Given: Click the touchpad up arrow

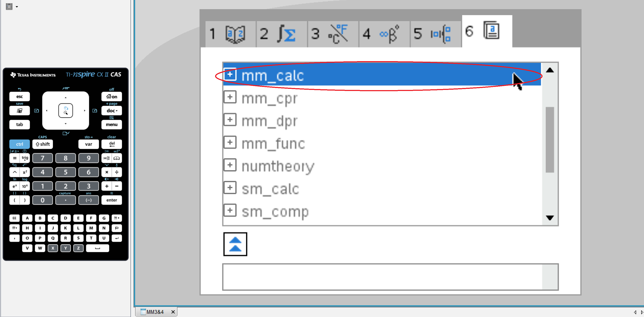Looking at the screenshot, I should [65, 97].
